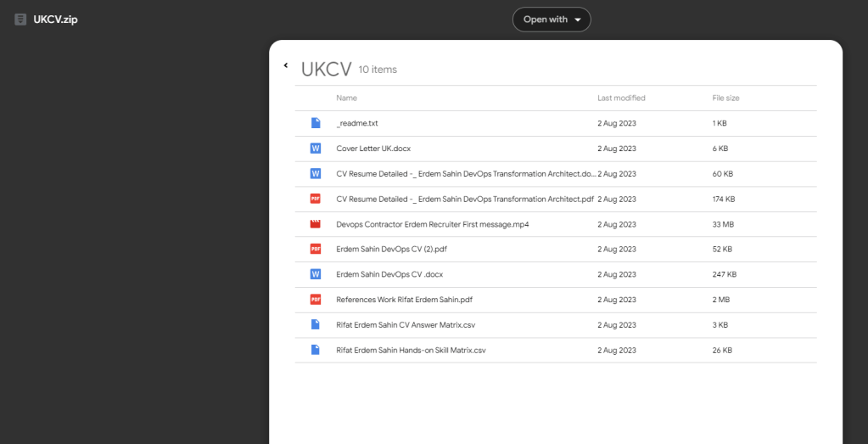This screenshot has width=868, height=444.
Task: Click the text file icon for _readme.txt
Action: (316, 123)
